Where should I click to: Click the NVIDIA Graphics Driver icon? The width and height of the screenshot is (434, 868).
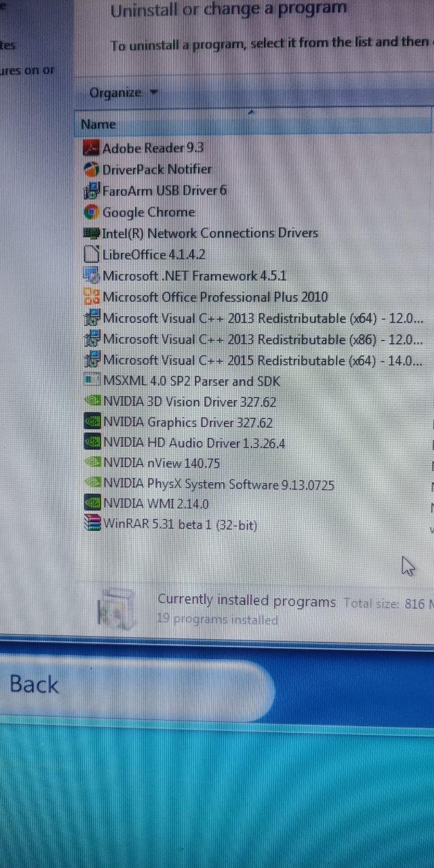click(91, 422)
